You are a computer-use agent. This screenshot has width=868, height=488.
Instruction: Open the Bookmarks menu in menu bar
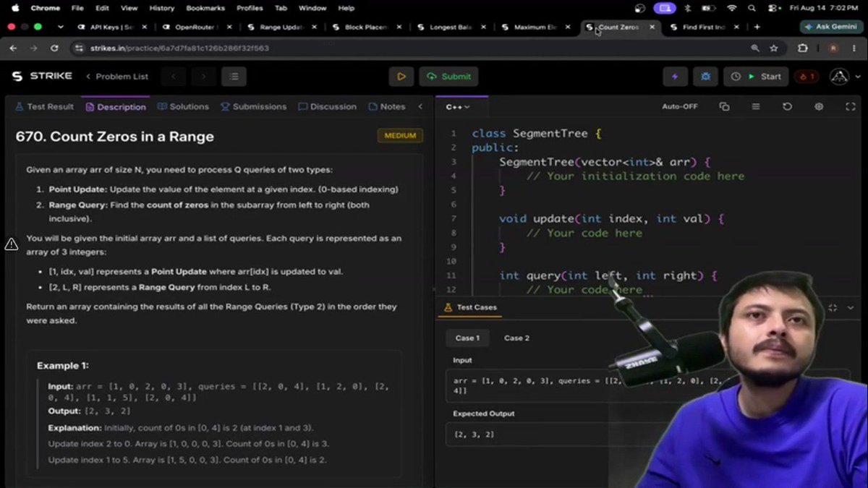(205, 8)
